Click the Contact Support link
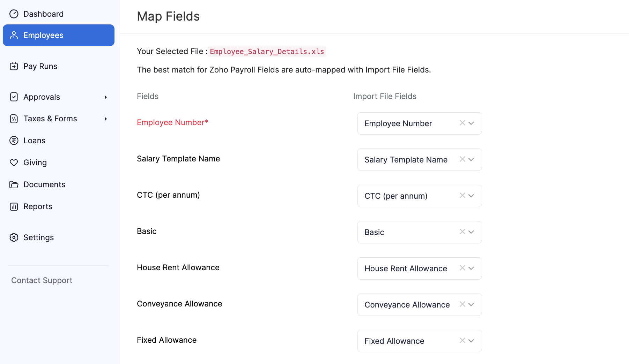 [42, 280]
